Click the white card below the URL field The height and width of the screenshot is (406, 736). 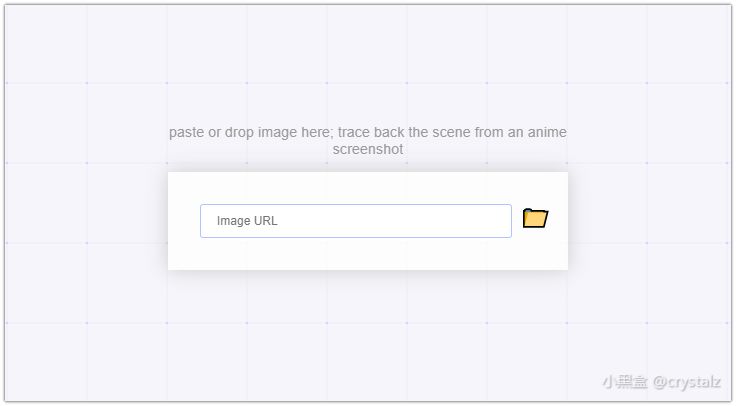367,254
